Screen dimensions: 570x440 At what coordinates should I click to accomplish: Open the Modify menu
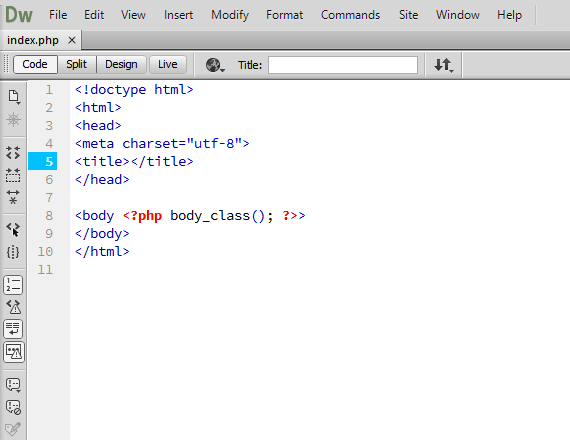[230, 15]
